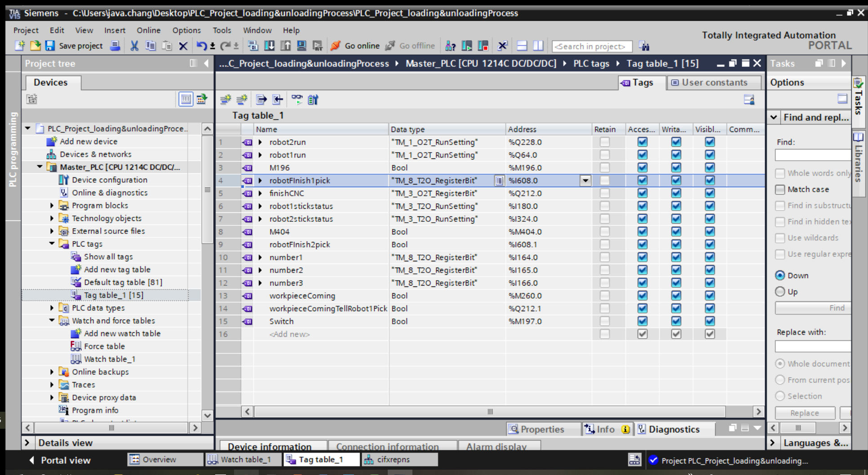Click the Replace with input field
This screenshot has width=868, height=475.
click(813, 346)
